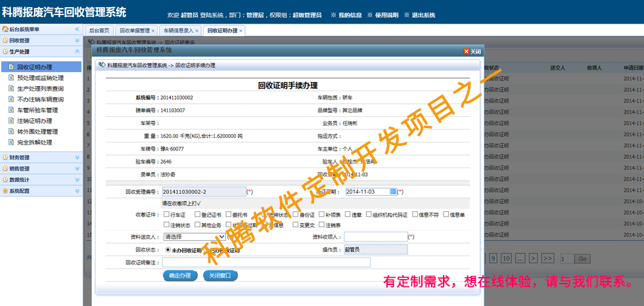644x306 pixels.
Task: Expand the 系统配置 menu section chevron
Action: tap(78, 190)
